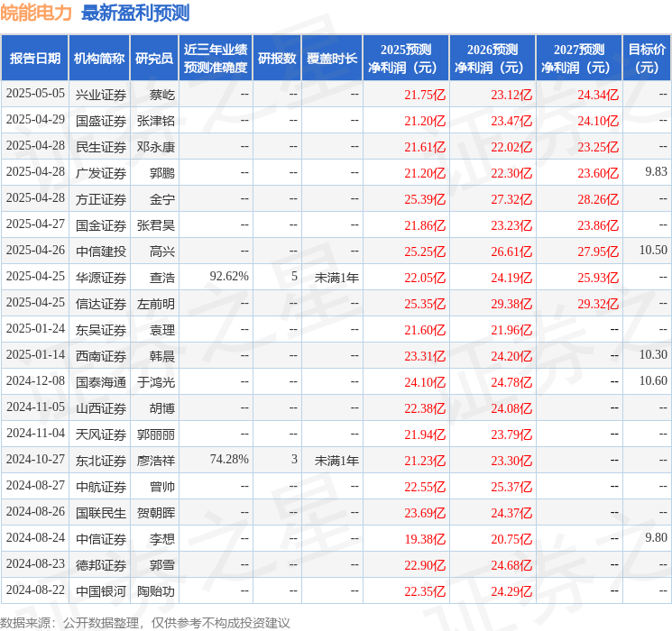Select the 方正证券 institution cell
Image resolution: width=672 pixels, height=631 pixels.
[x=101, y=199]
